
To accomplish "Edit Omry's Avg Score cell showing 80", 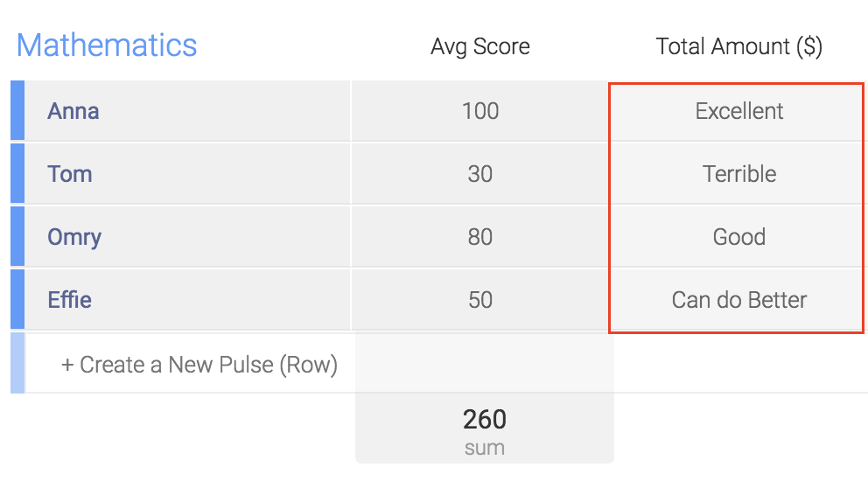I will click(480, 237).
